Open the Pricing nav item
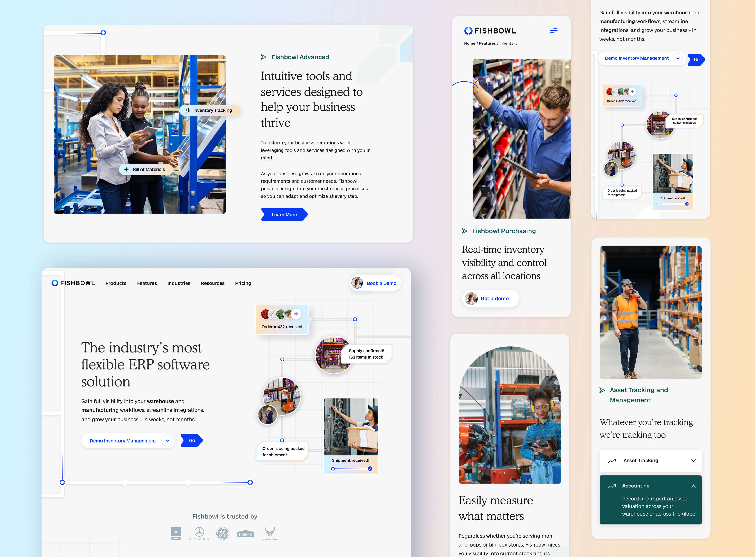 tap(243, 283)
